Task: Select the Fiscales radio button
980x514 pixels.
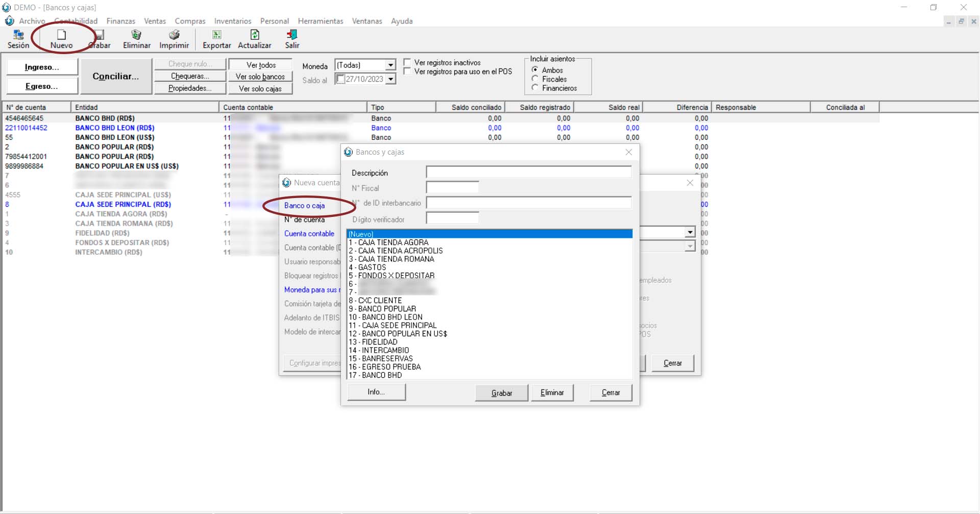Action: pyautogui.click(x=535, y=79)
